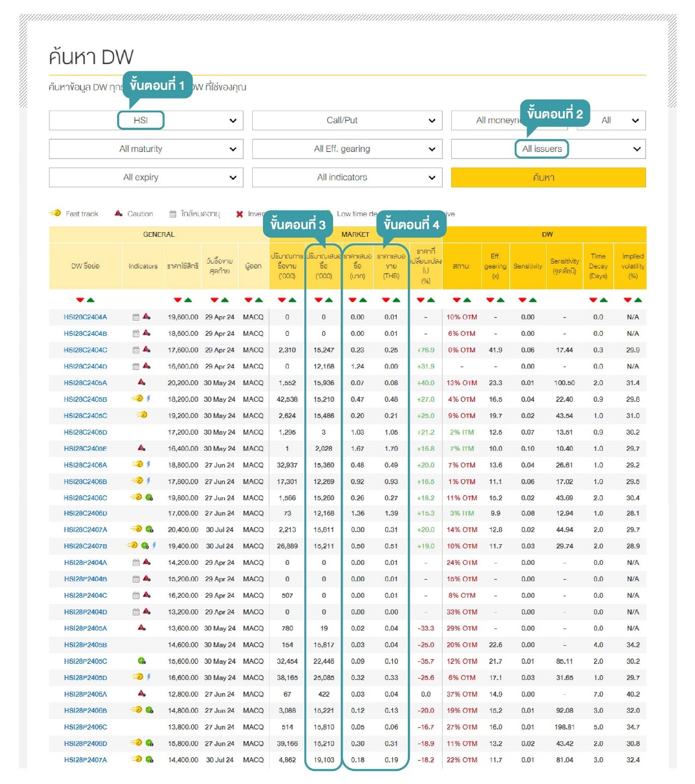
Task: Click the 14% OTM status in HSI28C2407A row
Action: [461, 530]
